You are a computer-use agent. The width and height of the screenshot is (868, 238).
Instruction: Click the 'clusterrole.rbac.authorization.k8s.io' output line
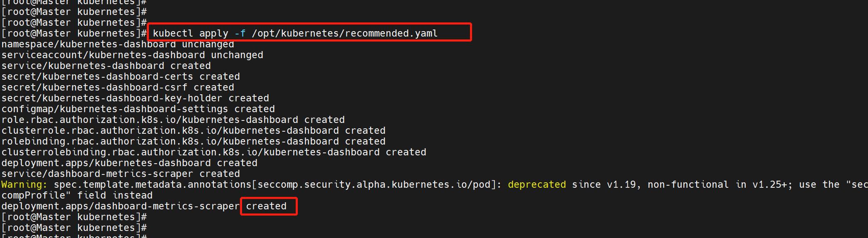[193, 130]
